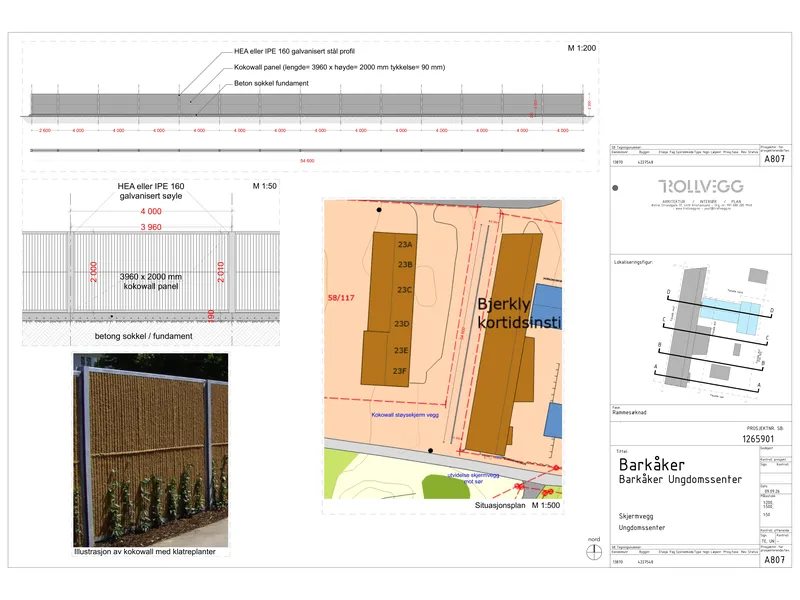Click the TROLLVEGG company logo
The image size is (800, 600).
click(x=701, y=186)
